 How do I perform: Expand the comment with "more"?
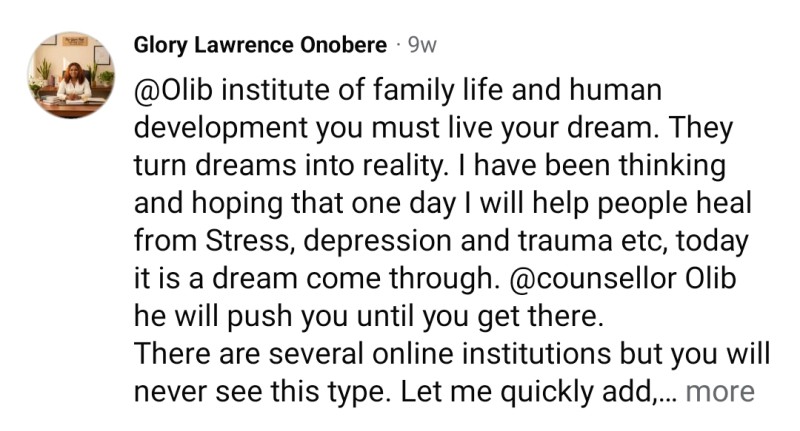[x=720, y=392]
